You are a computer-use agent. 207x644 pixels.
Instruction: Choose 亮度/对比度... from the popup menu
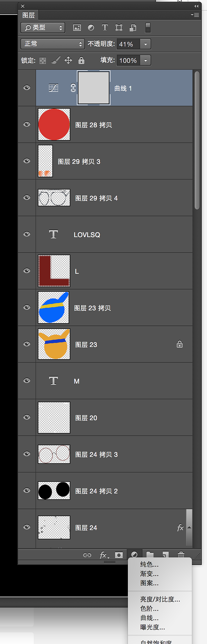click(160, 599)
